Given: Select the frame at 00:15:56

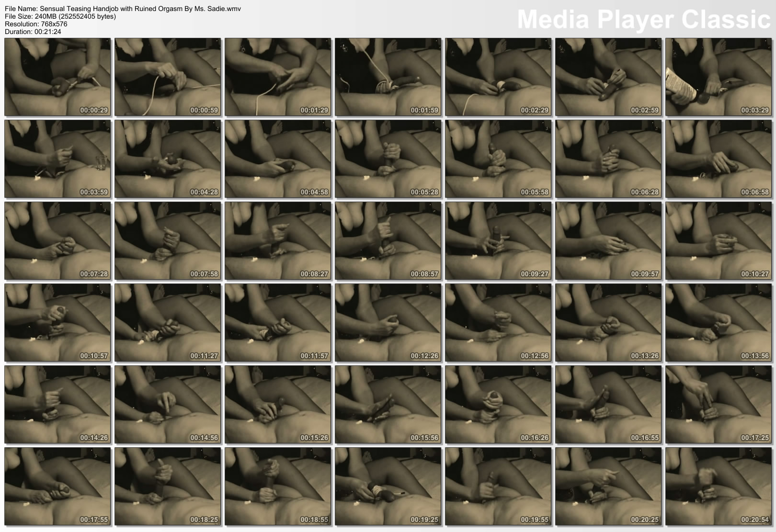Looking at the screenshot, I should point(388,405).
